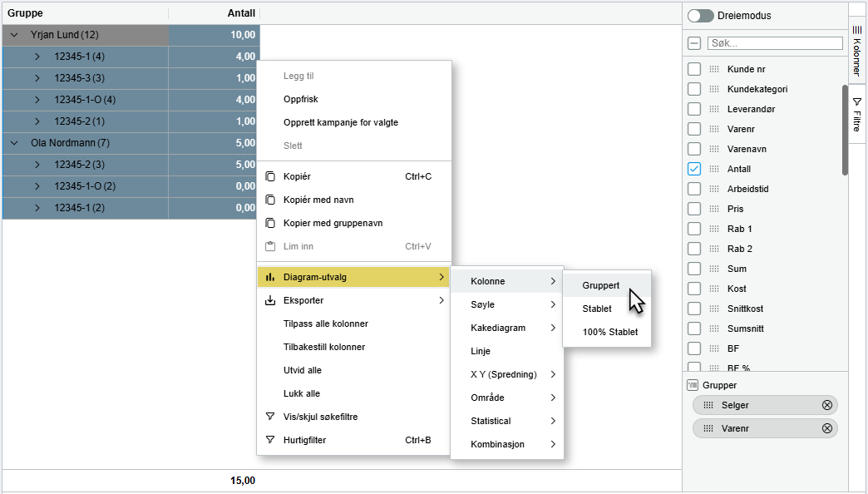Focus the Søk column search field

coord(775,43)
